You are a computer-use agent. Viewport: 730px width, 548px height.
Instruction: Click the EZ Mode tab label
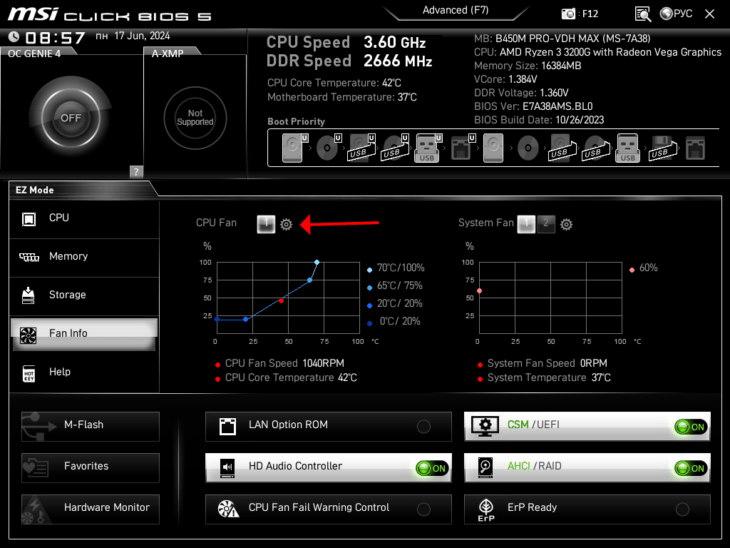pos(34,190)
